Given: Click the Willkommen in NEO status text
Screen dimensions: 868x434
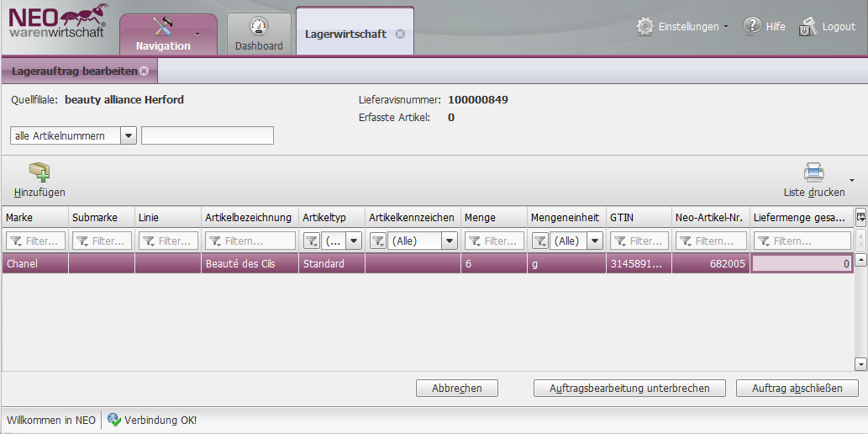Looking at the screenshot, I should (51, 421).
